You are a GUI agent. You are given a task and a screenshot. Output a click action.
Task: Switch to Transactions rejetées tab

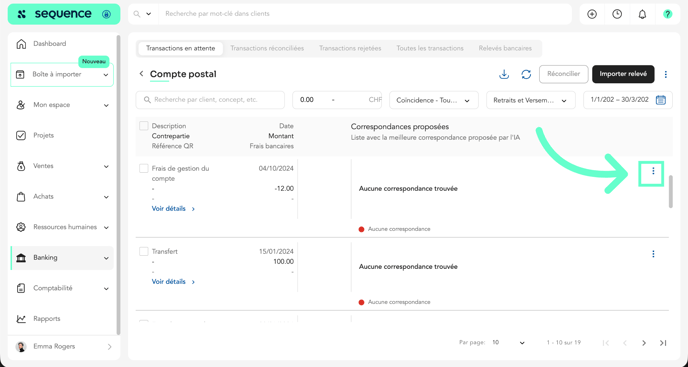[x=350, y=48]
